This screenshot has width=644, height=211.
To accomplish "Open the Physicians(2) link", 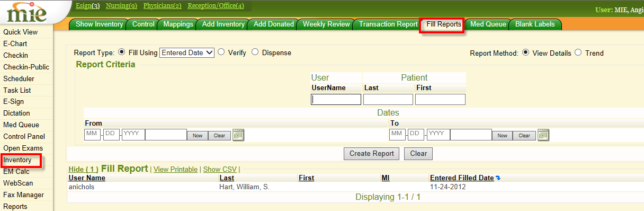I will pyautogui.click(x=163, y=6).
